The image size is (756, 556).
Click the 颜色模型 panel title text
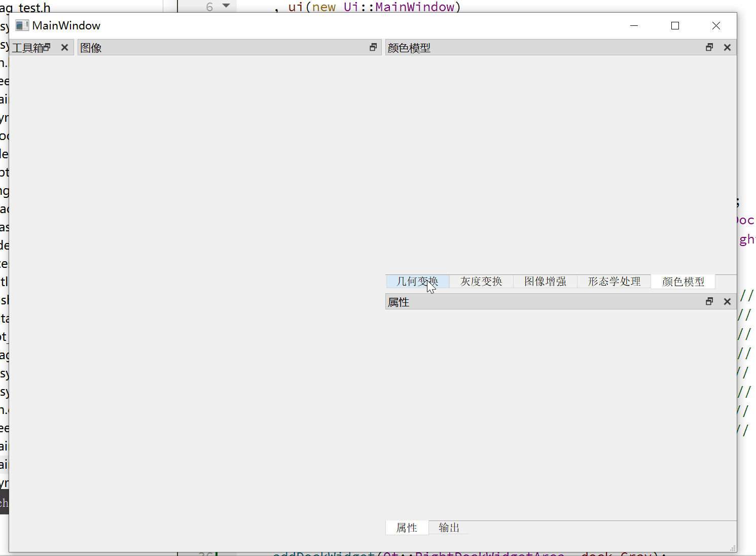[409, 48]
